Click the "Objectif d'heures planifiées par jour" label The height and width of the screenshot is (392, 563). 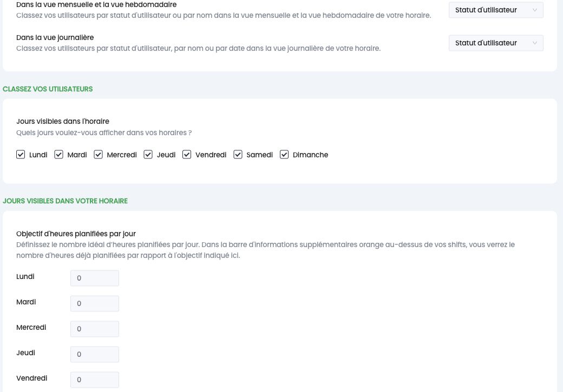pyautogui.click(x=76, y=234)
